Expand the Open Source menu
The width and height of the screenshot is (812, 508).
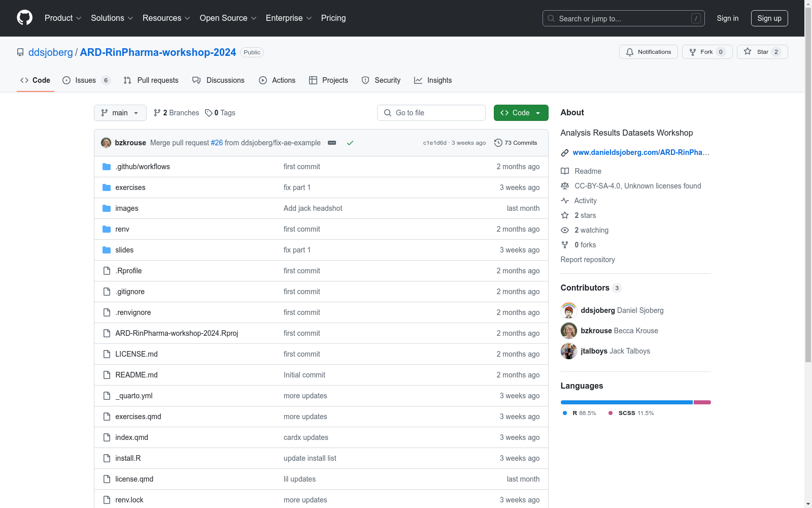[228, 18]
